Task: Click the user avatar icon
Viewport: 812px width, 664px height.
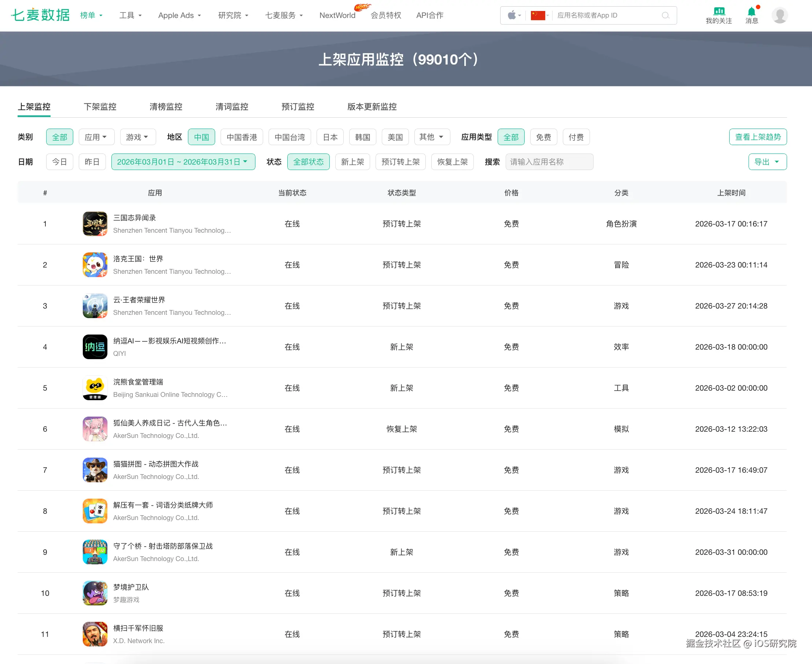Action: (779, 15)
